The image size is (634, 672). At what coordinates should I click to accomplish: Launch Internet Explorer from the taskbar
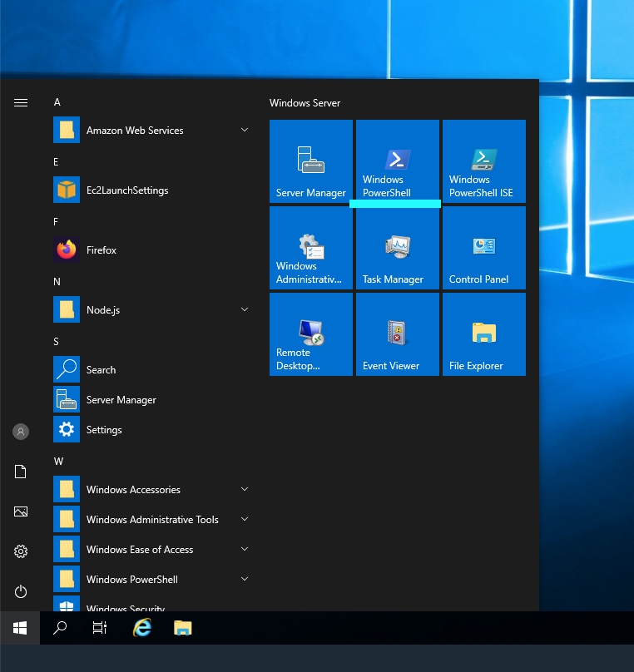click(x=142, y=628)
